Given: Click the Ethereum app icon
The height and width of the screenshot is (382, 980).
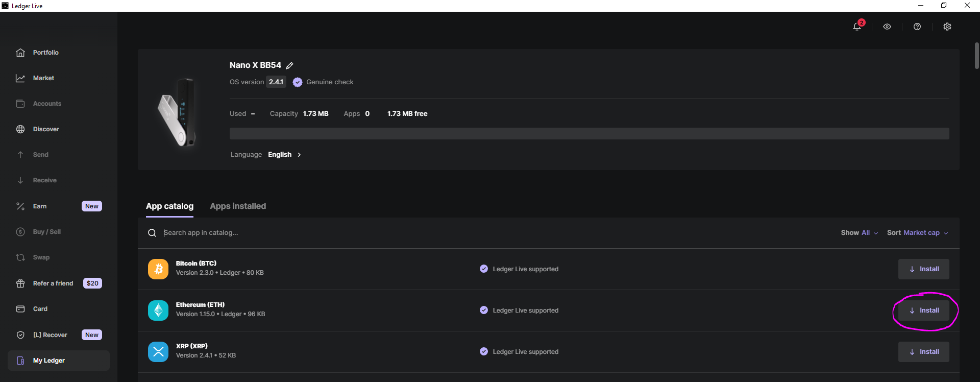Looking at the screenshot, I should click(158, 311).
